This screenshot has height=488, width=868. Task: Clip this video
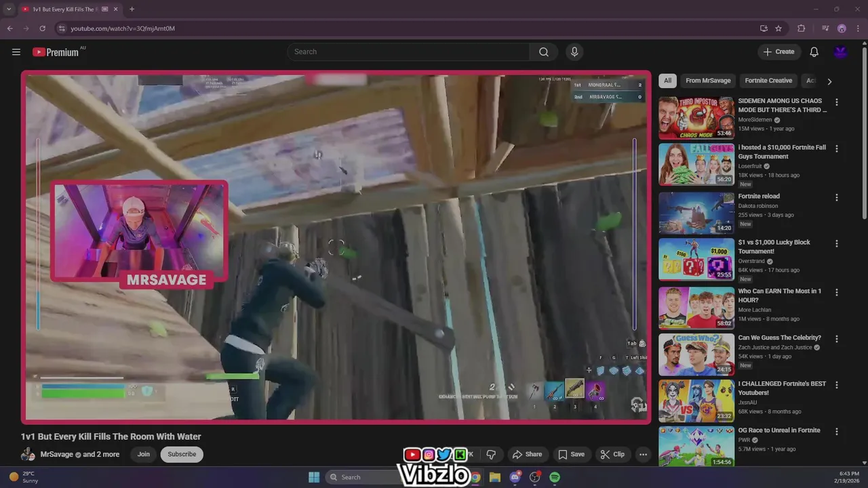tap(612, 454)
